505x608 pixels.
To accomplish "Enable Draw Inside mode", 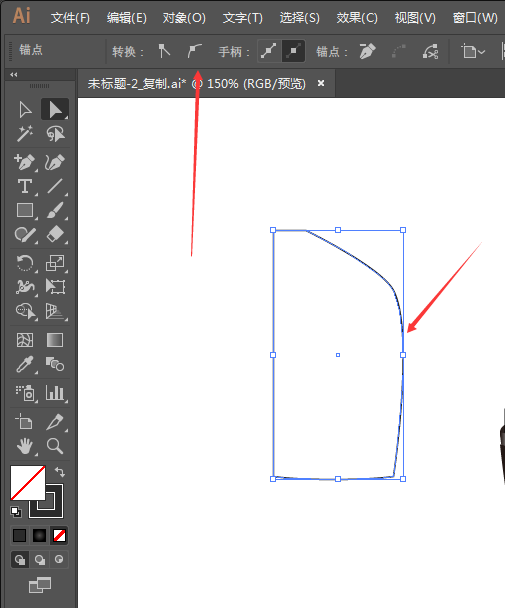I will point(59,560).
